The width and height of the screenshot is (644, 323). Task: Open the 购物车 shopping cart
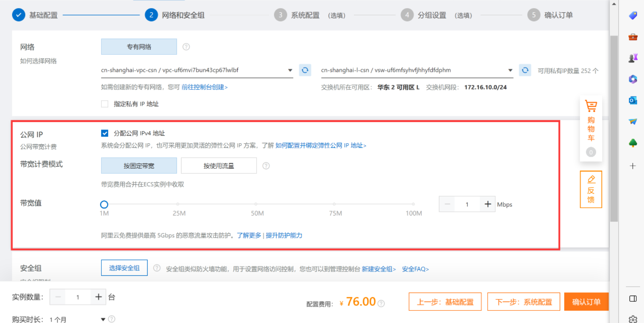point(591,129)
